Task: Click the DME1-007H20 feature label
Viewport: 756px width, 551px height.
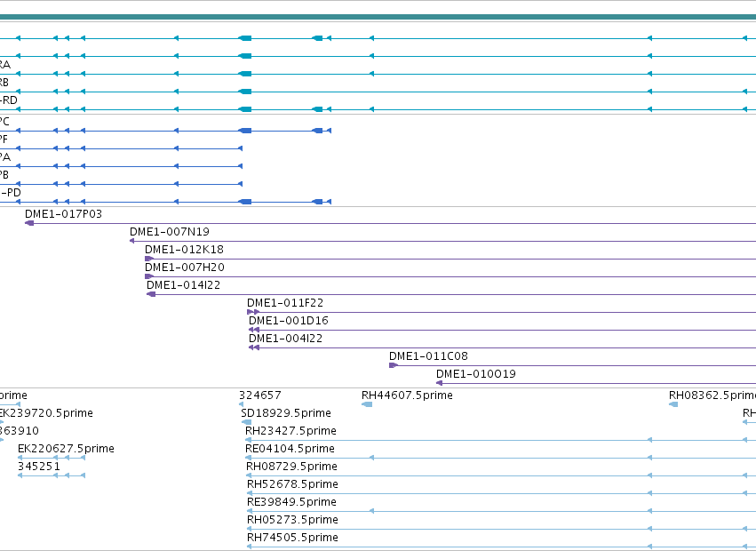Action: (x=185, y=268)
